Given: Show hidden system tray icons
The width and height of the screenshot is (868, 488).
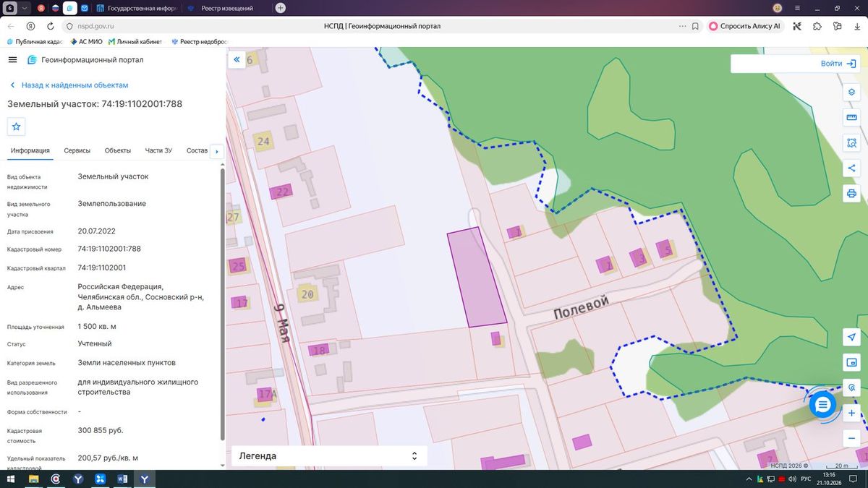Looking at the screenshot, I should pyautogui.click(x=749, y=479).
